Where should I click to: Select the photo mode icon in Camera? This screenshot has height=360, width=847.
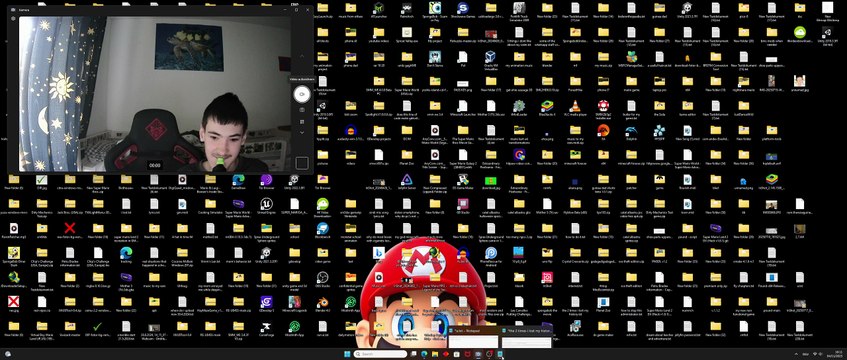(x=301, y=110)
